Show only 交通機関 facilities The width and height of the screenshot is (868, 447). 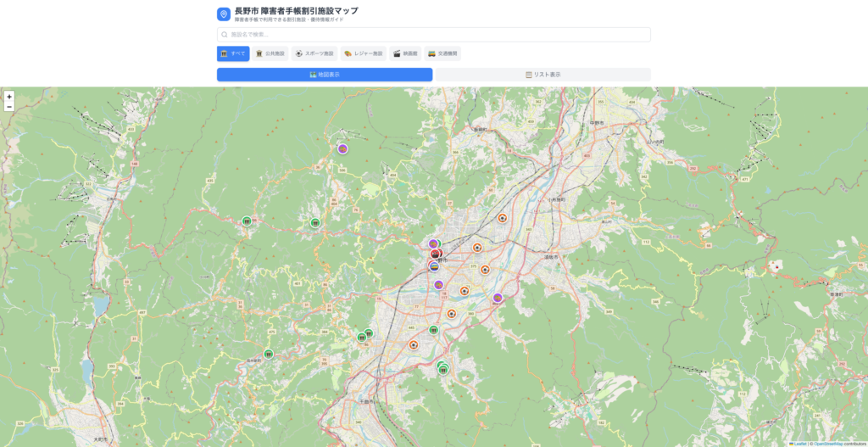(442, 53)
